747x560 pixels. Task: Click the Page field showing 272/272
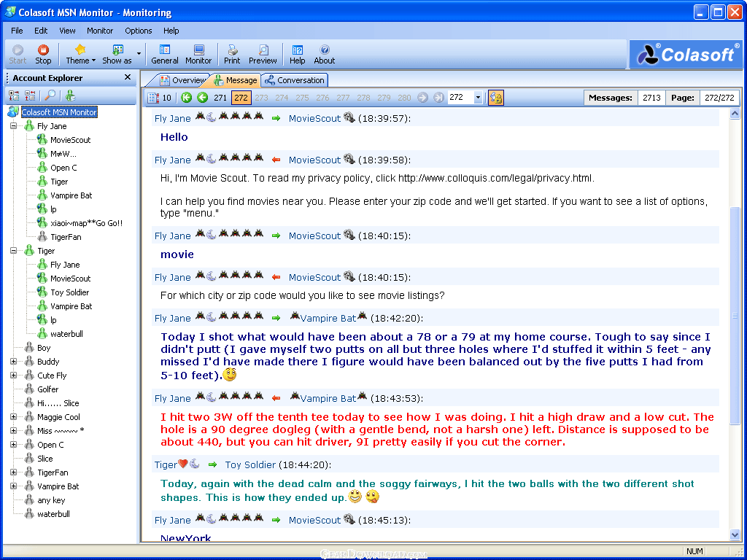coord(719,98)
